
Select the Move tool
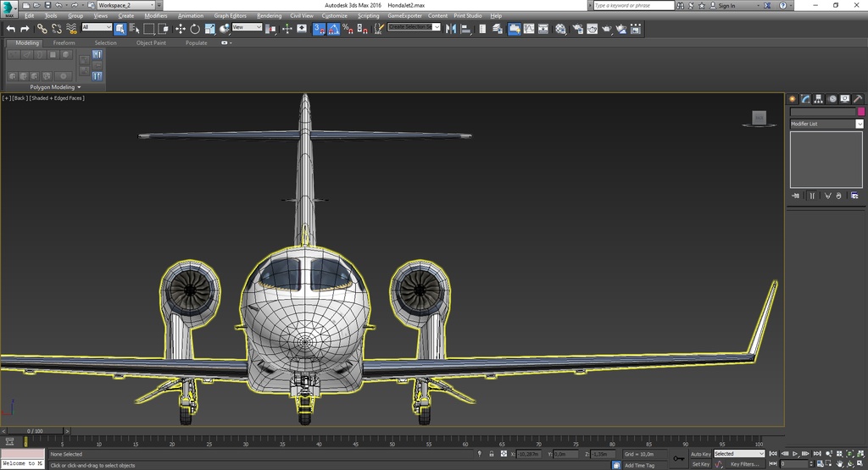(x=181, y=29)
